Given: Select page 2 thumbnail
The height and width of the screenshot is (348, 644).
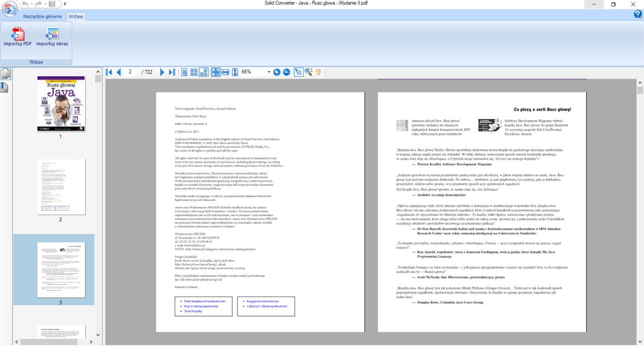Looking at the screenshot, I should tap(61, 187).
